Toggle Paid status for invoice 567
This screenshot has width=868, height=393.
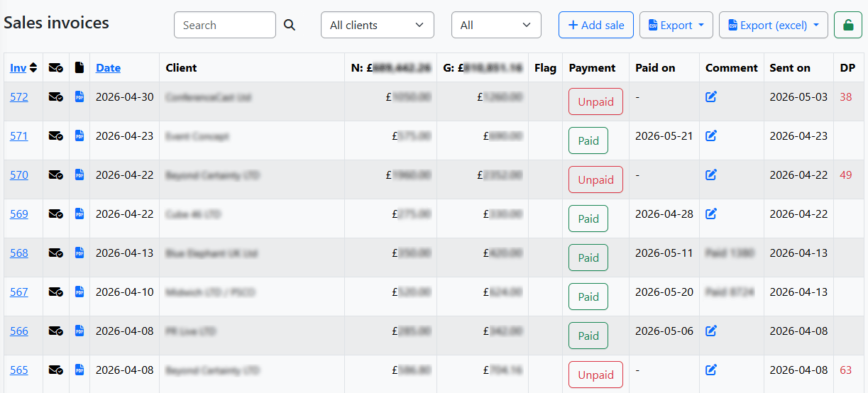click(x=588, y=297)
